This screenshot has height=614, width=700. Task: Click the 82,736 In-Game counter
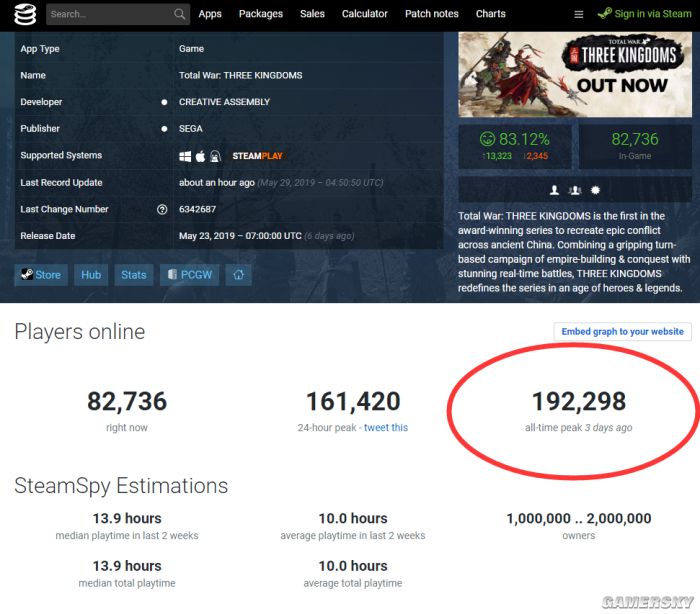(x=635, y=146)
